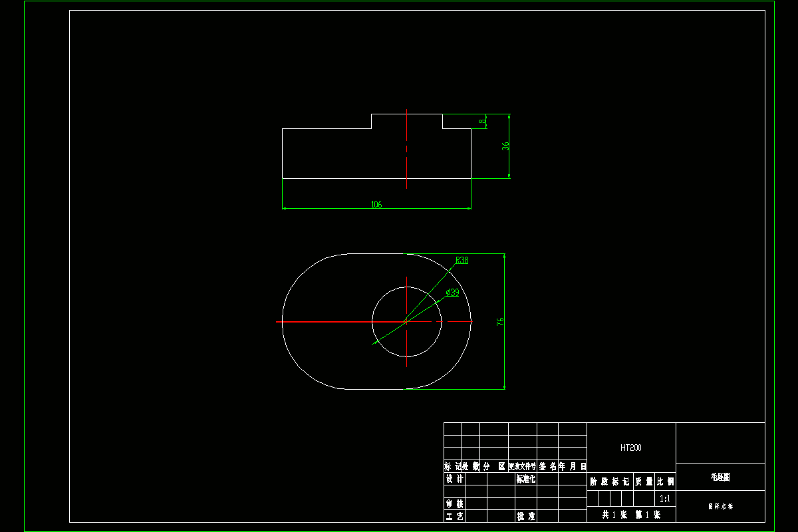Click the 设计 title block cell

[x=454, y=479]
